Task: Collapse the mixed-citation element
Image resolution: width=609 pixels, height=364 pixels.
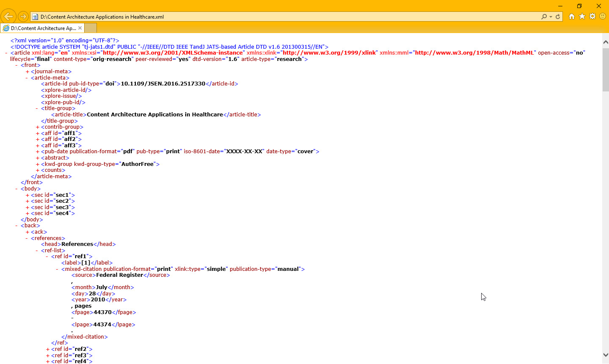Action: [57, 269]
